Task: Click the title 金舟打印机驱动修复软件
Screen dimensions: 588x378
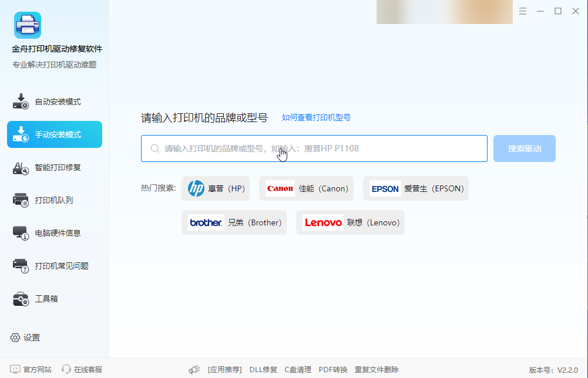Action: click(x=57, y=49)
